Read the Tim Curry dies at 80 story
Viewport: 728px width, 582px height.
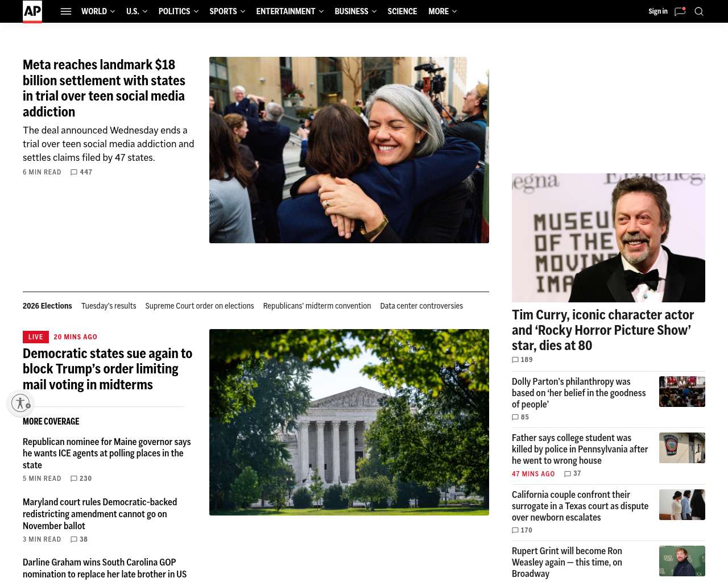pyautogui.click(x=603, y=330)
